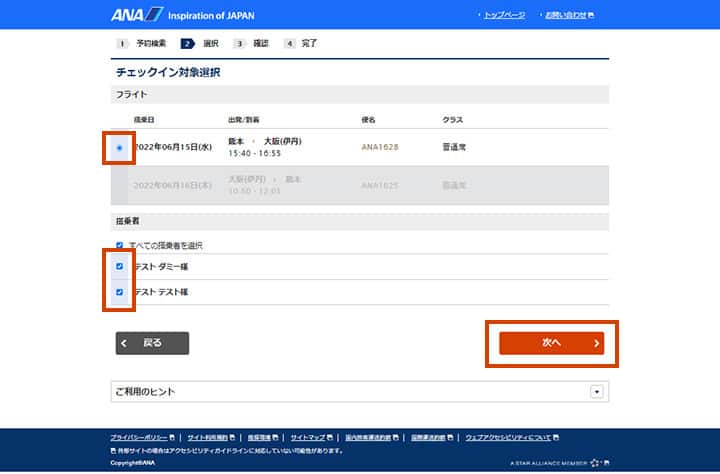Screen dimensions: 720x474
Task: Select the 2022年06月15日 Kumamoto–Osaka flight radio button
Action: (x=120, y=148)
